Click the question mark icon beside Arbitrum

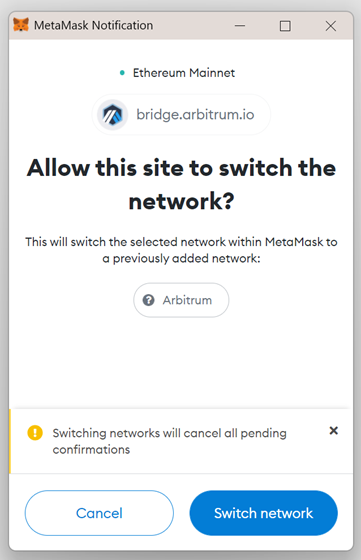149,300
